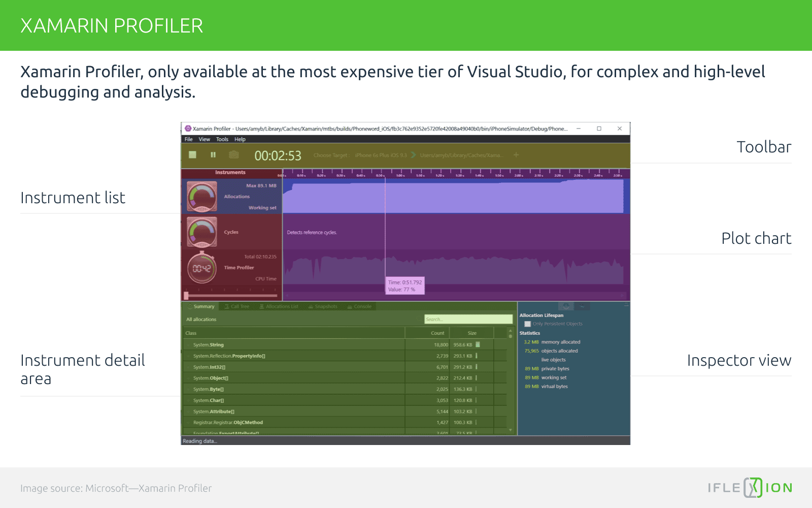This screenshot has width=812, height=508.
Task: Click the plus icon after the target path
Action: (516, 155)
